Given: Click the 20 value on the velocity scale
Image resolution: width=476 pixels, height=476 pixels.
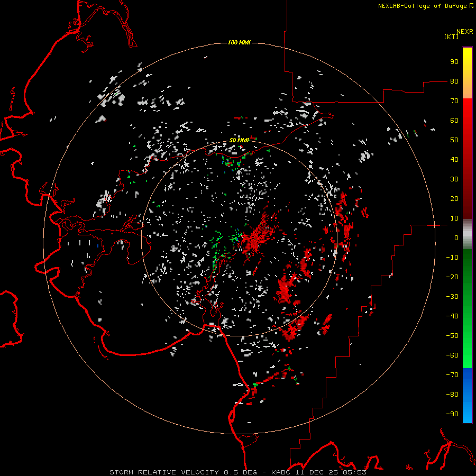Looking at the screenshot, I should tap(454, 199).
